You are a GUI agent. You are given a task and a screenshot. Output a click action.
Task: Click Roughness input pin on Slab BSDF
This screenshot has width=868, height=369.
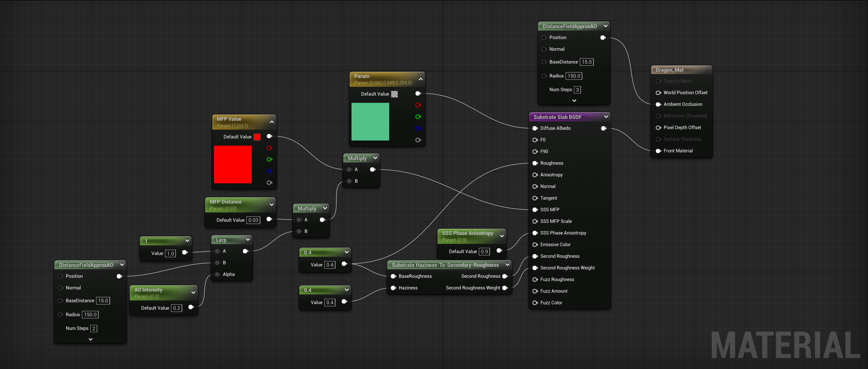click(x=535, y=163)
